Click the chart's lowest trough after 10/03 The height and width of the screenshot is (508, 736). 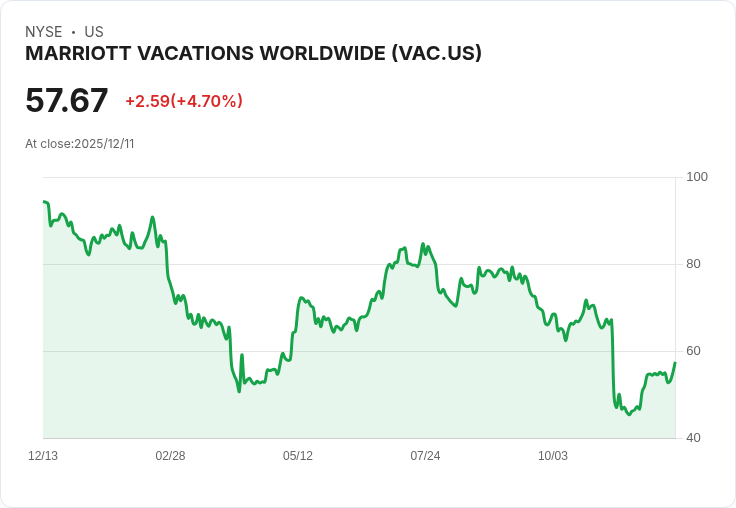629,415
